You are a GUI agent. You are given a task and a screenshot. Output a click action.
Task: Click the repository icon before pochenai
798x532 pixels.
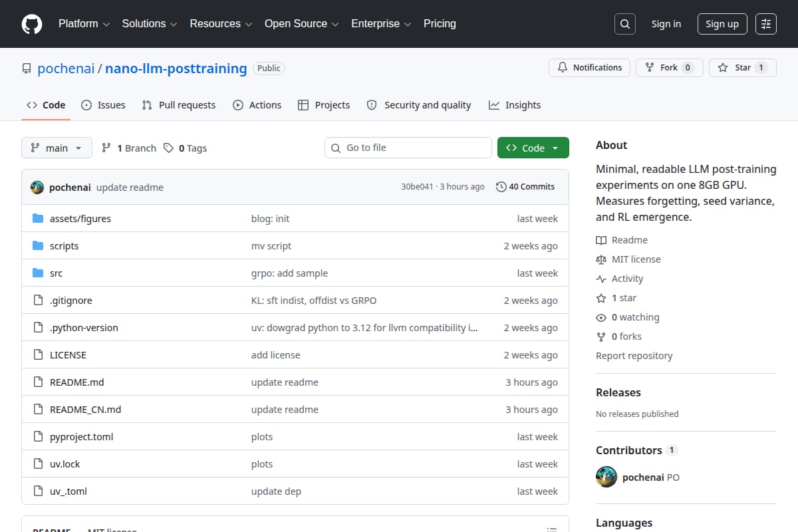(x=27, y=68)
